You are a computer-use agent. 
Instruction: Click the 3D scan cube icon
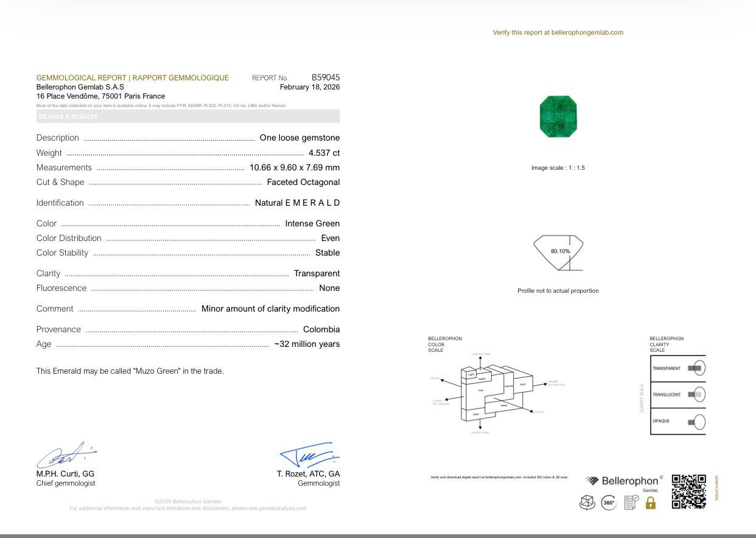[586, 501]
